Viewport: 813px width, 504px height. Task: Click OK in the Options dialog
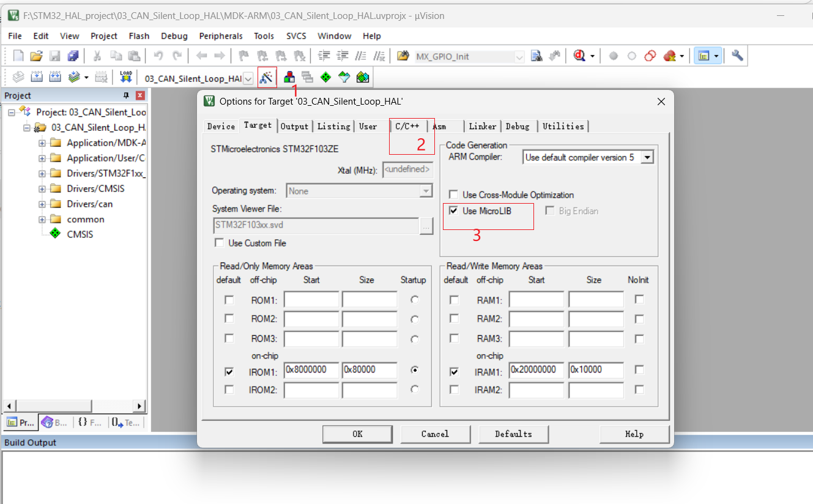click(357, 434)
